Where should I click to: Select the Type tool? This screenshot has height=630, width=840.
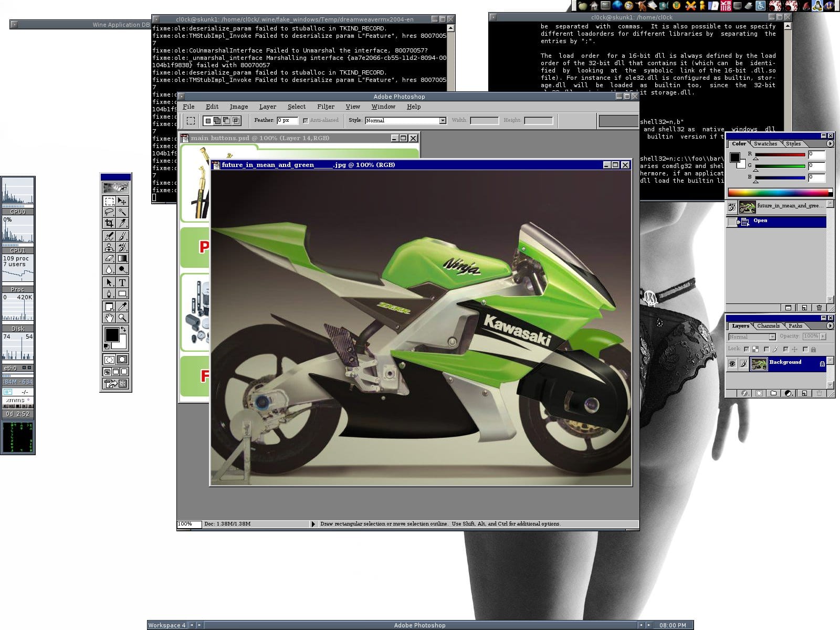click(x=122, y=282)
